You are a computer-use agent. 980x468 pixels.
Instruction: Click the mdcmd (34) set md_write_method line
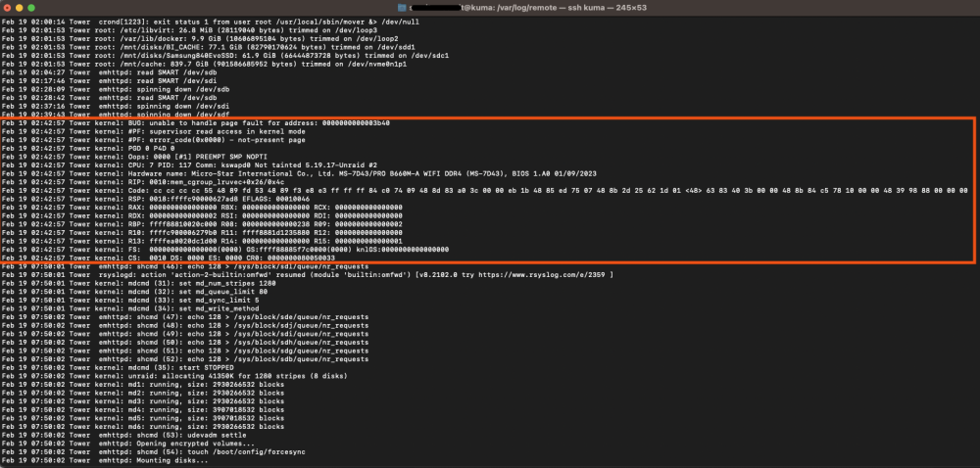(130, 308)
